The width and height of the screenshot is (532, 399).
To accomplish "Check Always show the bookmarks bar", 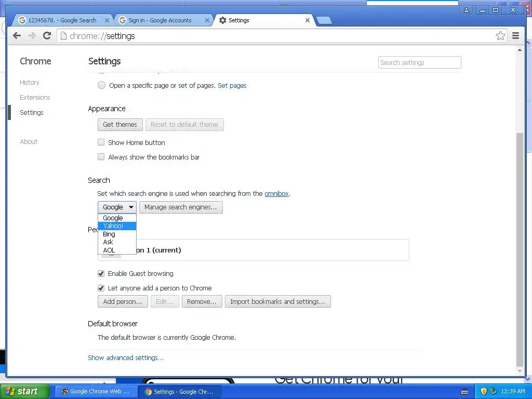I will [x=101, y=157].
